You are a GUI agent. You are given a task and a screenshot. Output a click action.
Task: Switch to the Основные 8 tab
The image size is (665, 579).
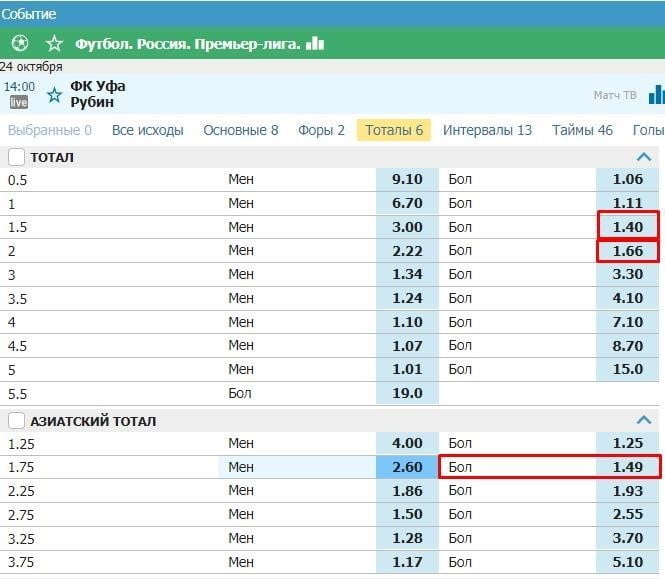(241, 130)
